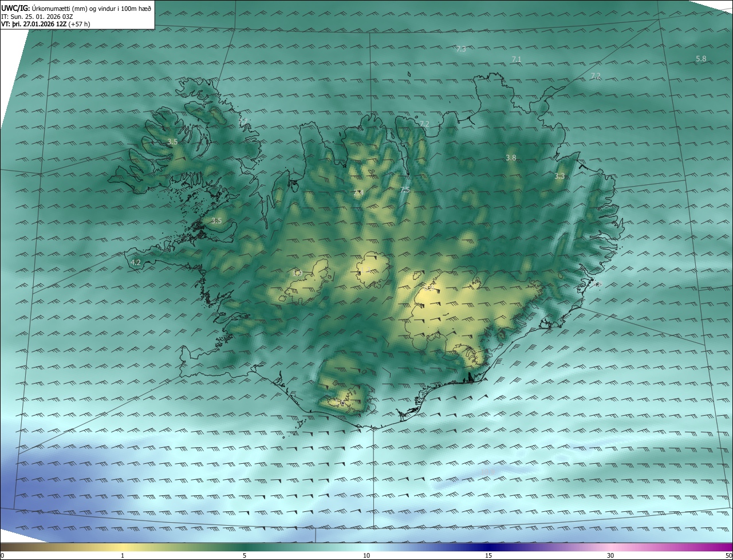Select the init time line "IT: Sun. 25. 01. 2026 03Z"
Viewport: 733px width, 560px height.
coord(36,16)
